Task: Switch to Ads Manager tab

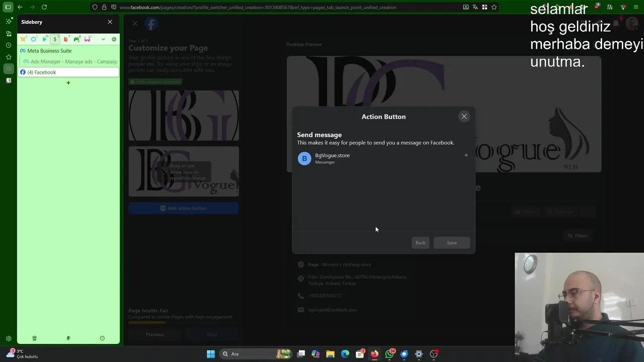Action: [x=70, y=61]
